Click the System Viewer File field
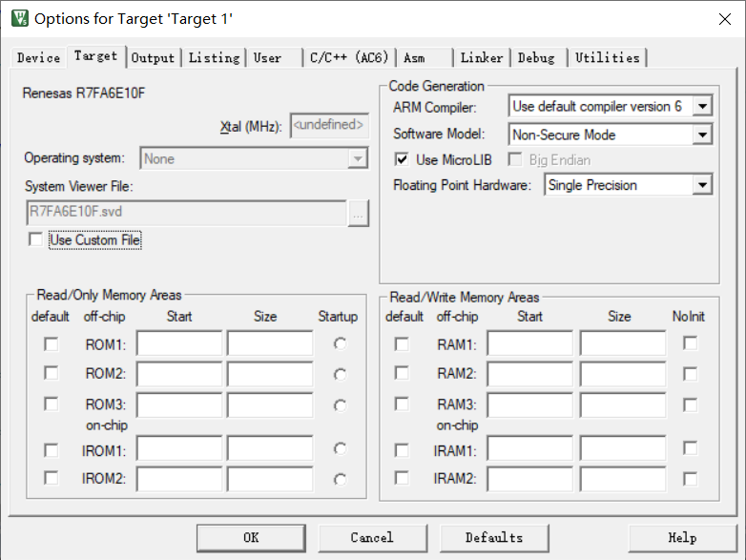The height and width of the screenshot is (560, 746). point(187,213)
